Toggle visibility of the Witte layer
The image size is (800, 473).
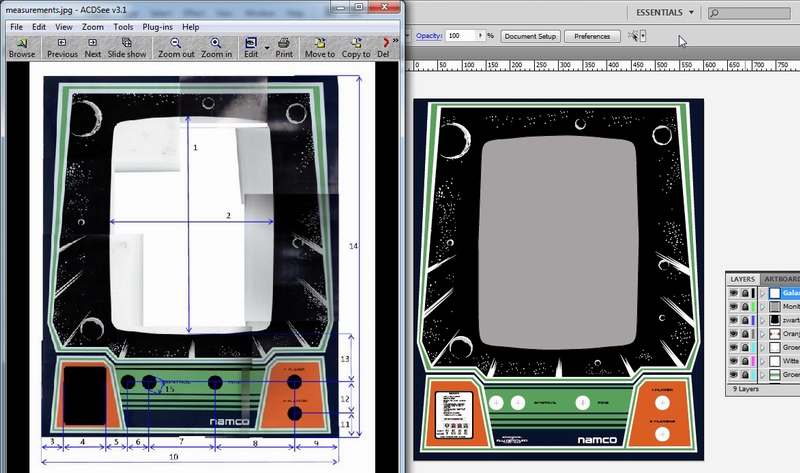click(734, 361)
